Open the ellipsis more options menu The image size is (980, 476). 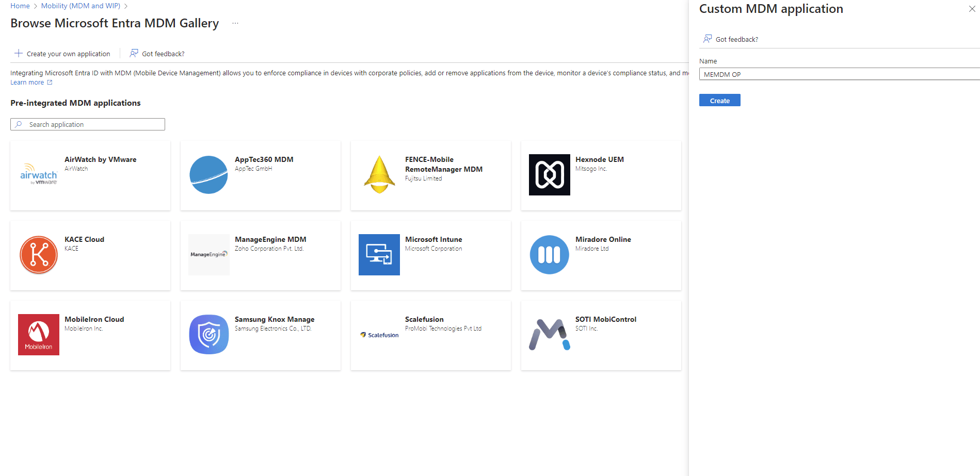click(235, 23)
